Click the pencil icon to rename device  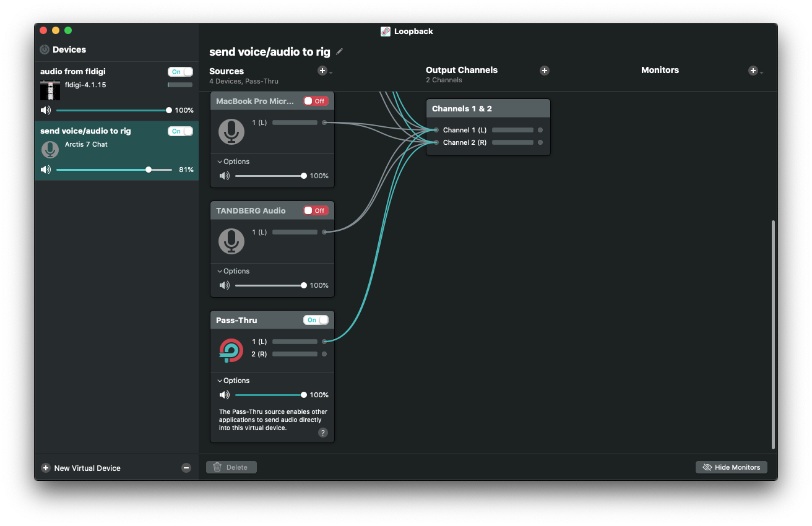pyautogui.click(x=339, y=52)
